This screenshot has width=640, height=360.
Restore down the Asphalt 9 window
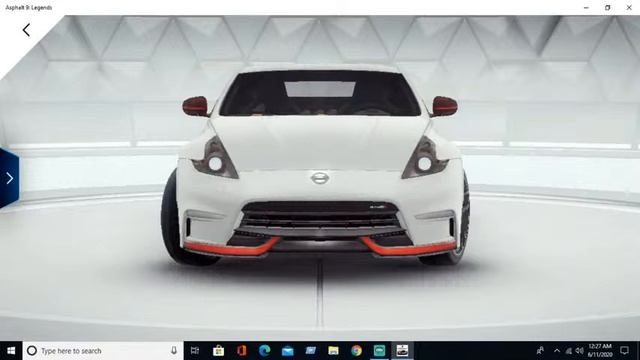[x=607, y=7]
